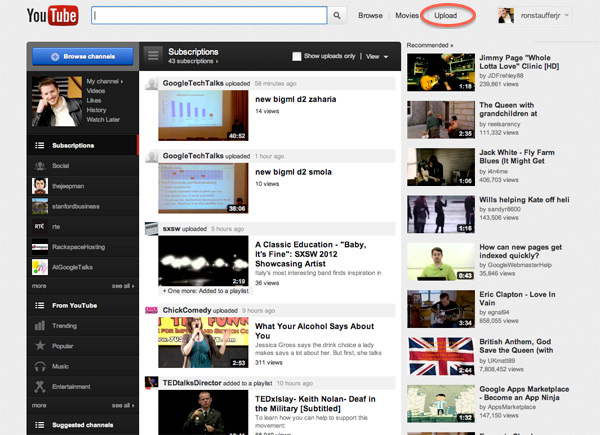Click by JDFrehley88 uploader link
The image size is (600, 435).
(501, 76)
